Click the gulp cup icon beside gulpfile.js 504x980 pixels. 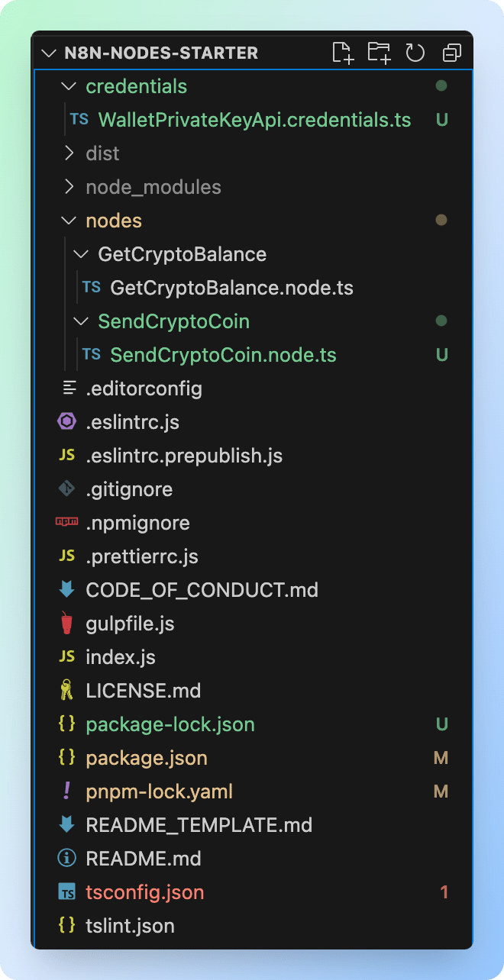click(x=67, y=624)
